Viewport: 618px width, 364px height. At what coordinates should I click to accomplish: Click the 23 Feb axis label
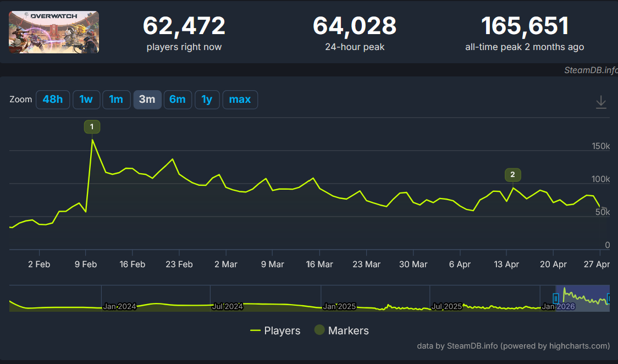click(179, 264)
